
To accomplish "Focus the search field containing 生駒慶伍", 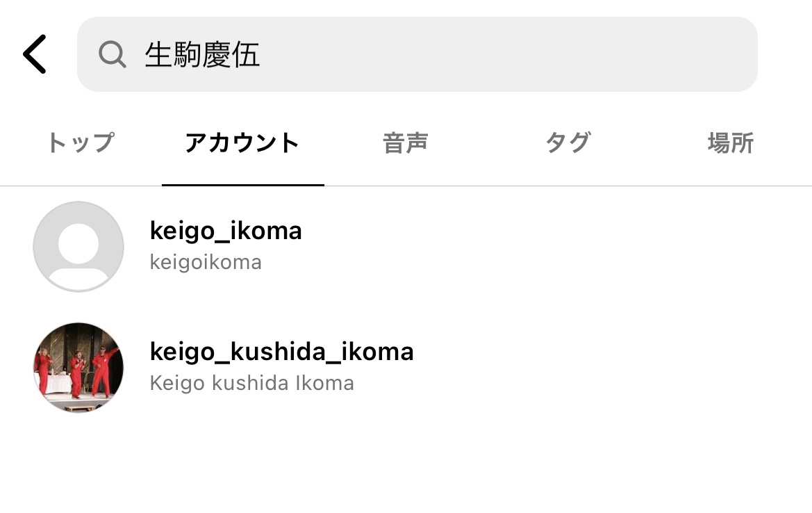I will coord(417,54).
